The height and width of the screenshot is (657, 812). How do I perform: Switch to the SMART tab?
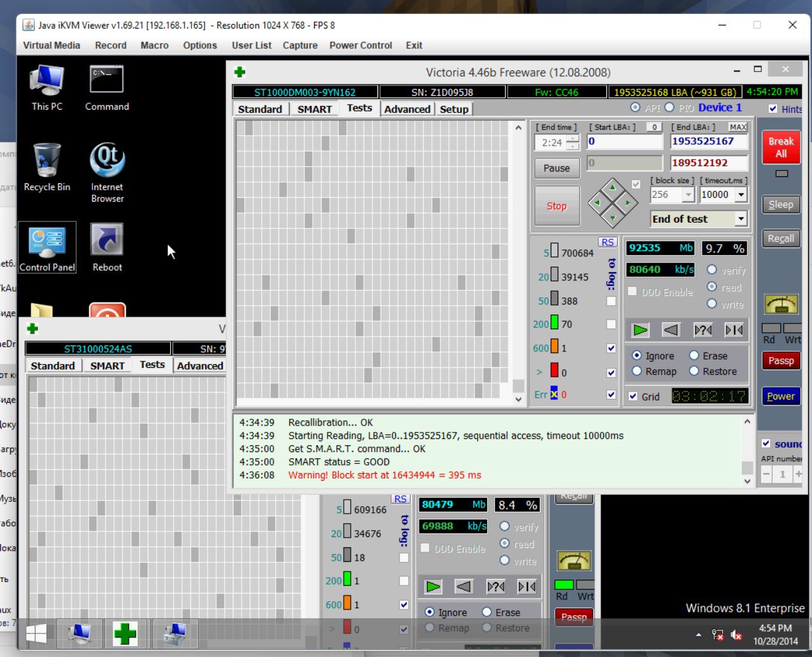315,109
